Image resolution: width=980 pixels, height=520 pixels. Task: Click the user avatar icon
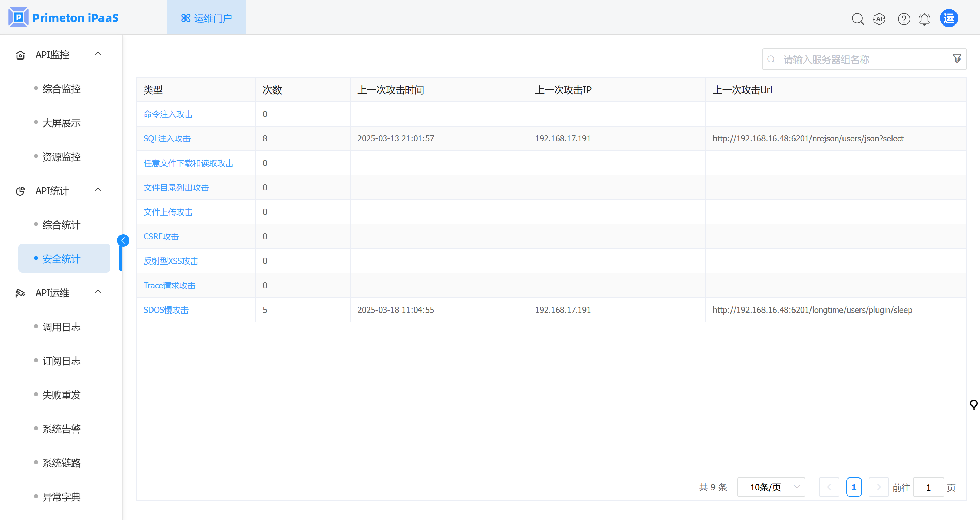click(x=948, y=18)
